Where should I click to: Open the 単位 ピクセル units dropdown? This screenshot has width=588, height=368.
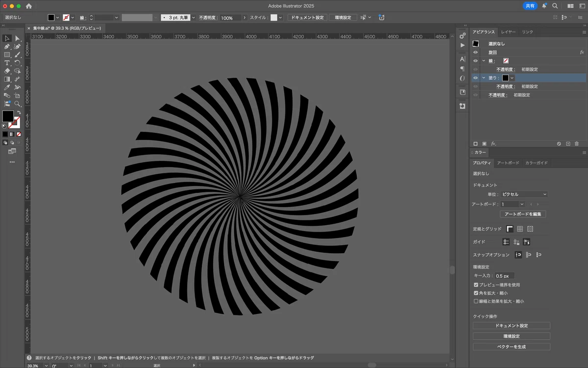click(x=524, y=194)
